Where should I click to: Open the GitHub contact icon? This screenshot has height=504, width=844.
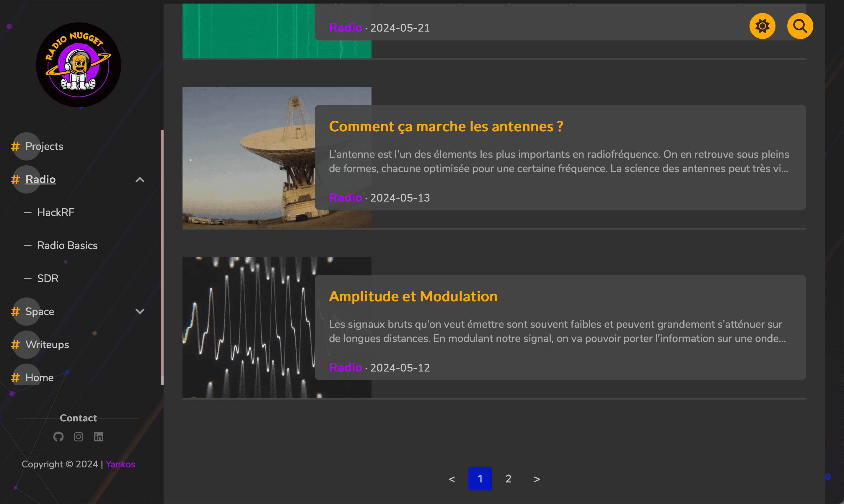(58, 437)
